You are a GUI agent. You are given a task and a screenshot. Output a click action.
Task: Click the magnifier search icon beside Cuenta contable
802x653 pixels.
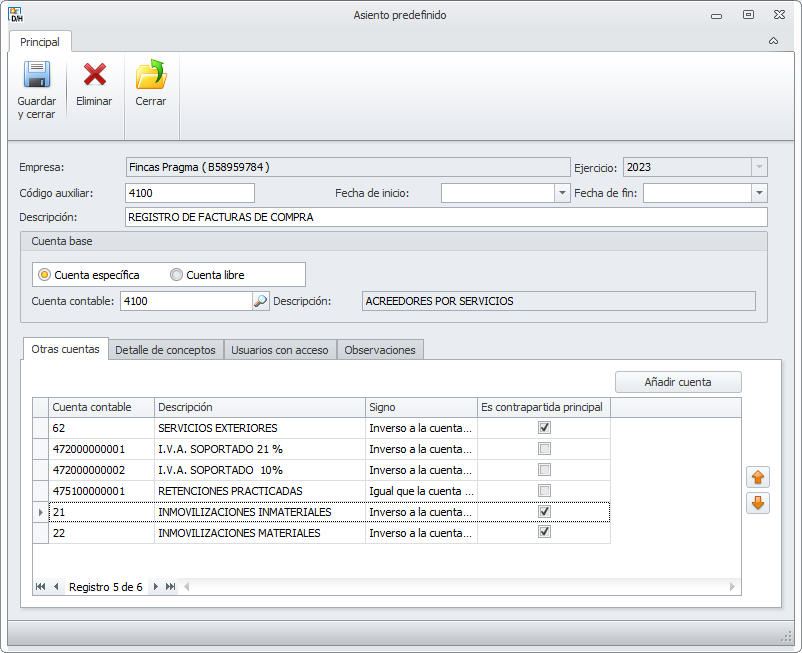pyautogui.click(x=260, y=301)
